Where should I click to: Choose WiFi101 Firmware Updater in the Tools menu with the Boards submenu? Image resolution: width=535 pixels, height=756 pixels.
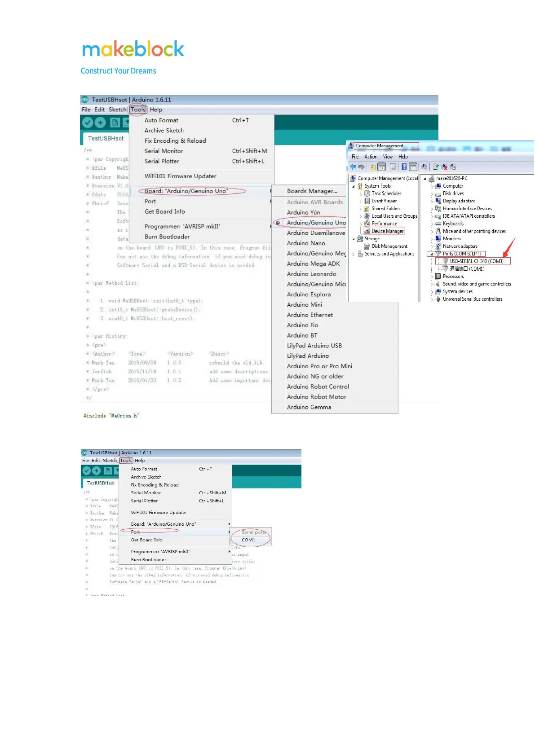pos(202,176)
